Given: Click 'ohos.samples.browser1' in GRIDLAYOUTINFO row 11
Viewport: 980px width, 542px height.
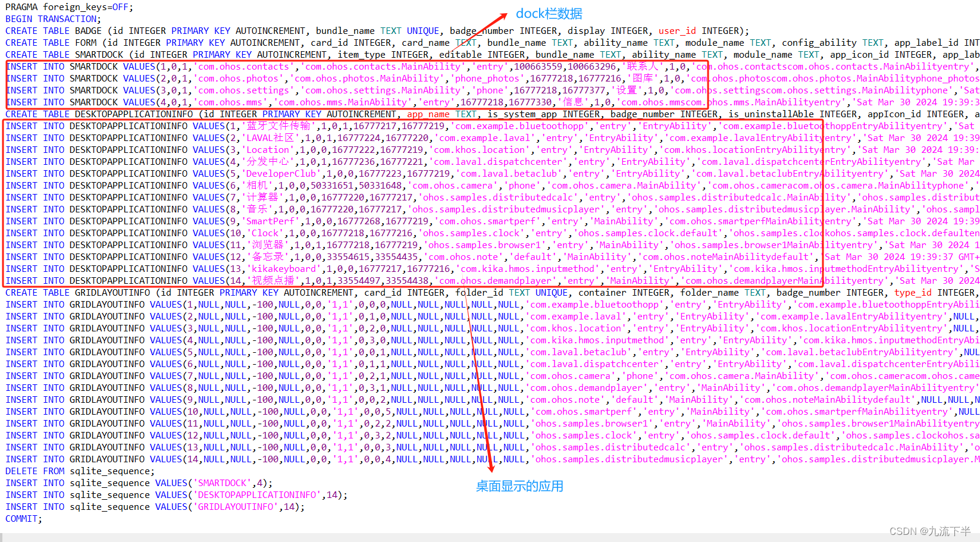Looking at the screenshot, I should 592,424.
